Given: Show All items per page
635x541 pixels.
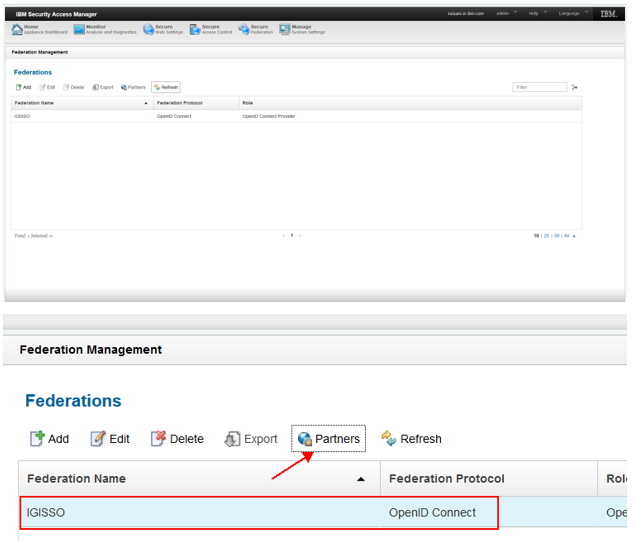Looking at the screenshot, I should point(567,236).
